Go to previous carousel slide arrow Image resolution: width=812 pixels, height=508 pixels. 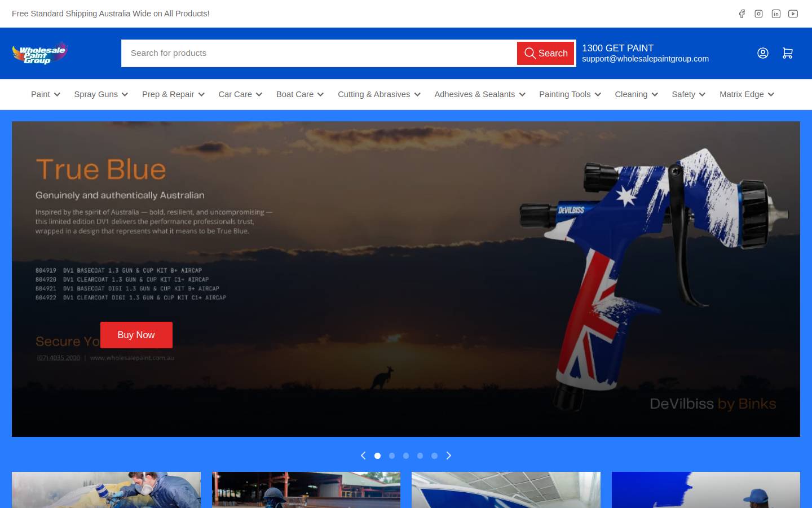point(363,456)
